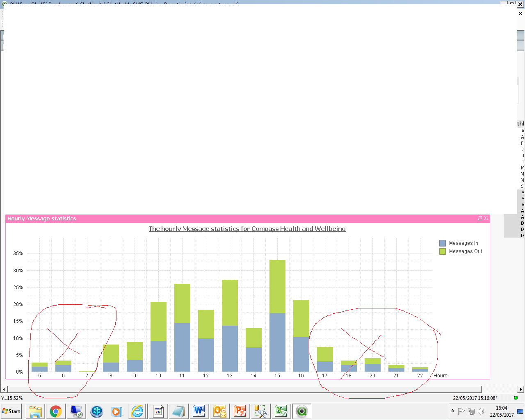The height and width of the screenshot is (420, 525).
Task: Click the Y=15.52% status bar text
Action: (12, 398)
